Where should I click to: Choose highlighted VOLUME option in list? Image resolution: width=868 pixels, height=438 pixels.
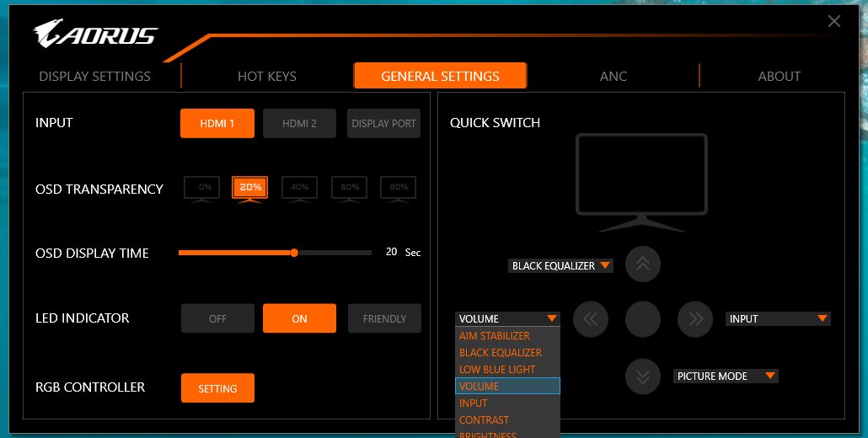[x=507, y=386]
